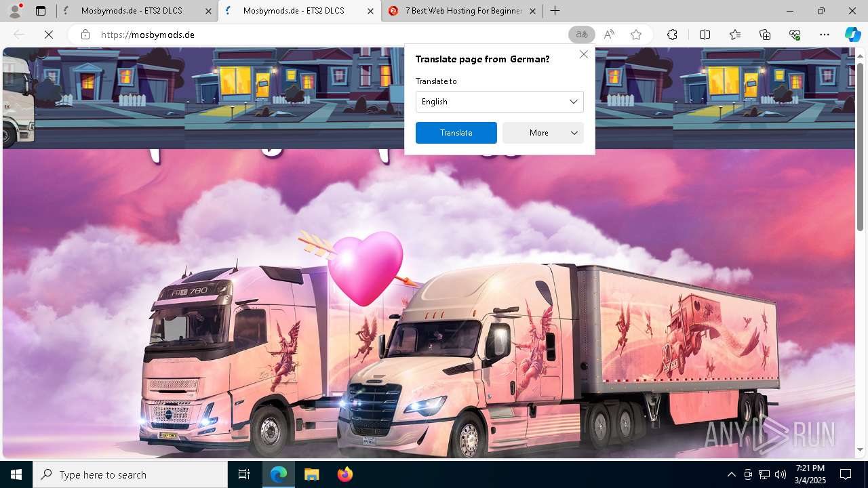Open the notification center

[846, 474]
